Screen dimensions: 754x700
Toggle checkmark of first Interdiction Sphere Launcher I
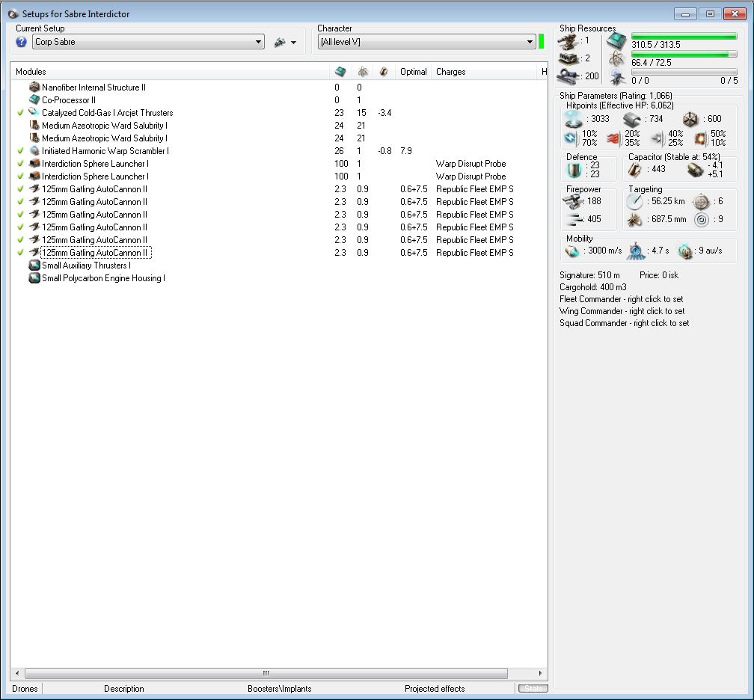coord(20,164)
